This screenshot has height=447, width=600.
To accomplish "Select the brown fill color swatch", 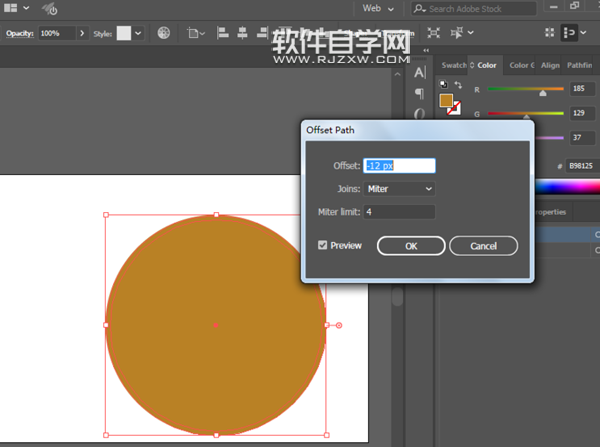I will point(446,100).
